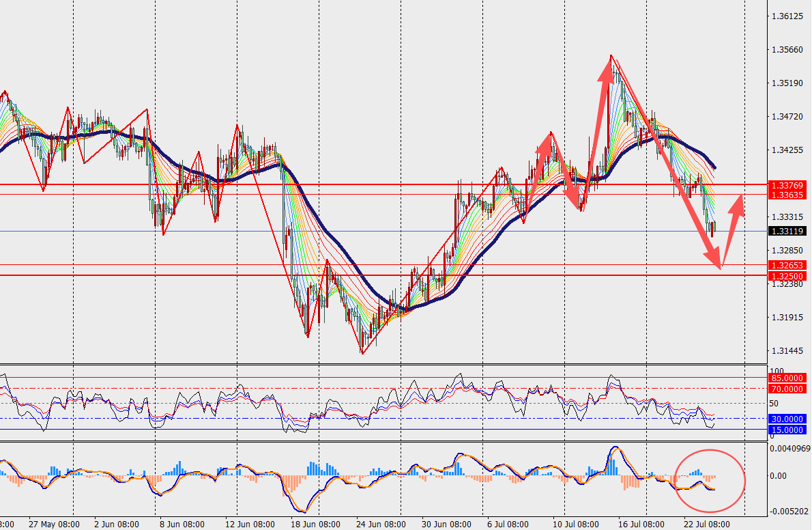This screenshot has height=530, width=812.
Task: Click the 0.0040969 MACD scale value
Action: pos(789,448)
